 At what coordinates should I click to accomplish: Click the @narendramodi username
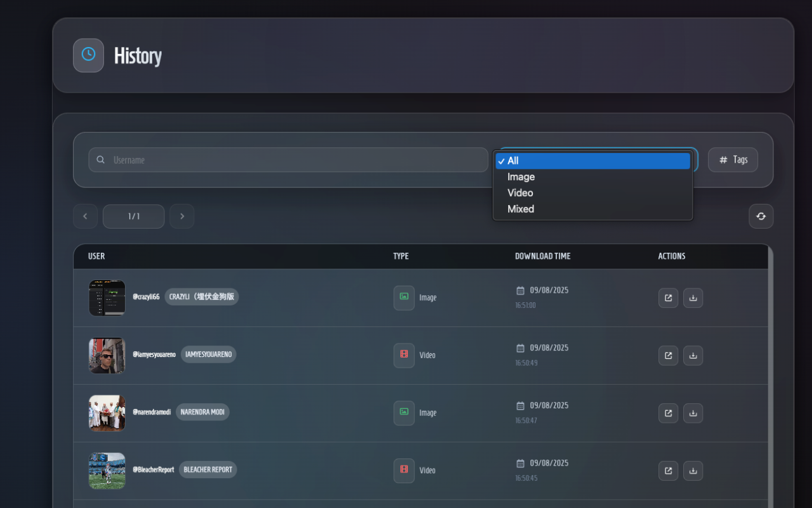pos(152,412)
